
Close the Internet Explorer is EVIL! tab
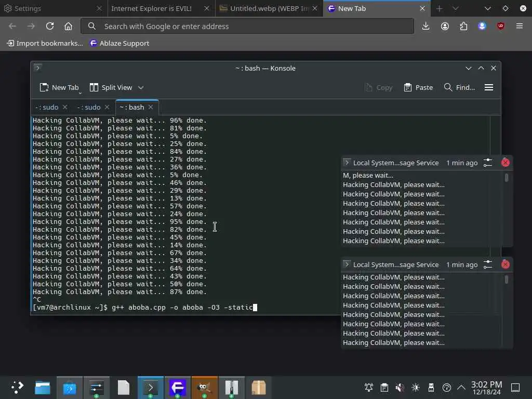[x=207, y=8]
